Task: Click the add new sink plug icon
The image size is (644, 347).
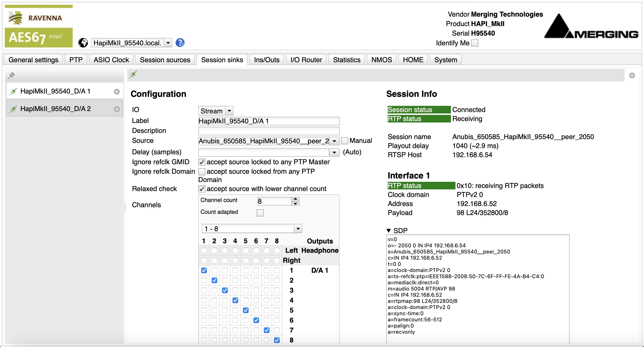Action: [12, 75]
